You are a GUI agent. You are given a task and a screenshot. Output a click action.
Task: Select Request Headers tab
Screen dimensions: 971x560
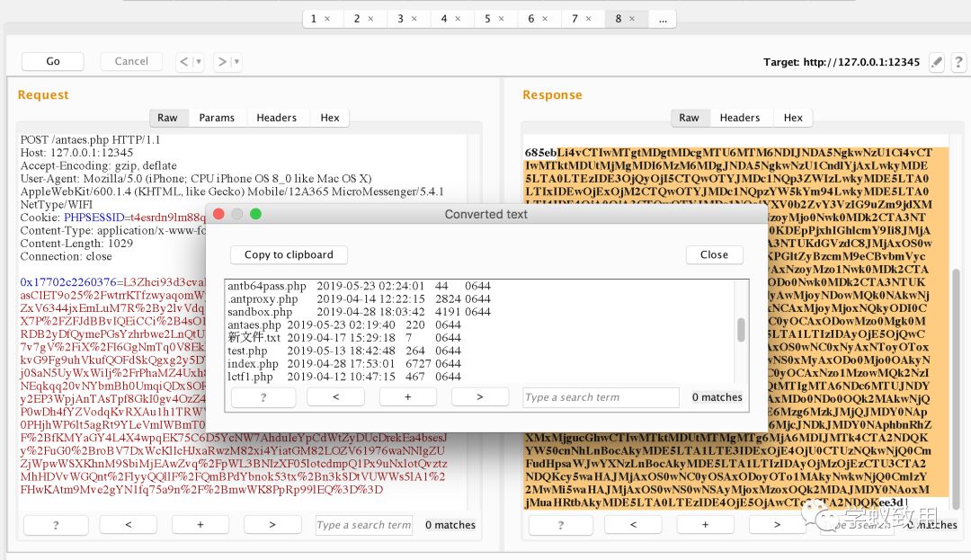(x=276, y=118)
